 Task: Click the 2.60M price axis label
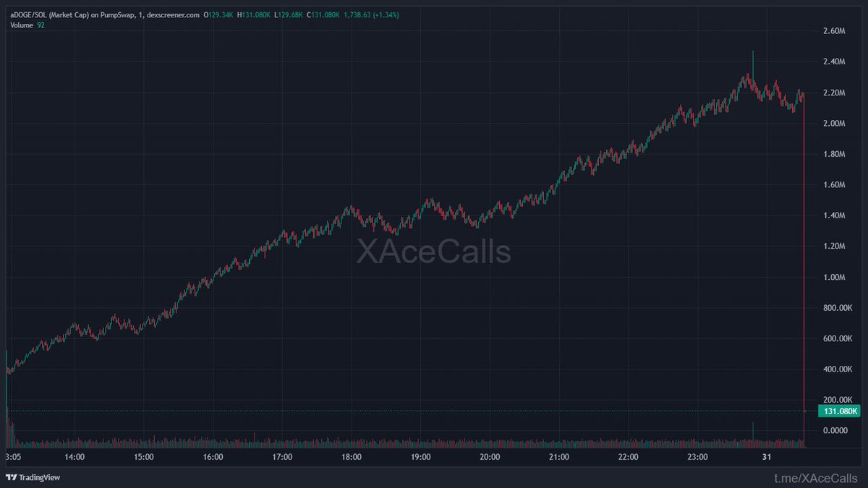(835, 31)
